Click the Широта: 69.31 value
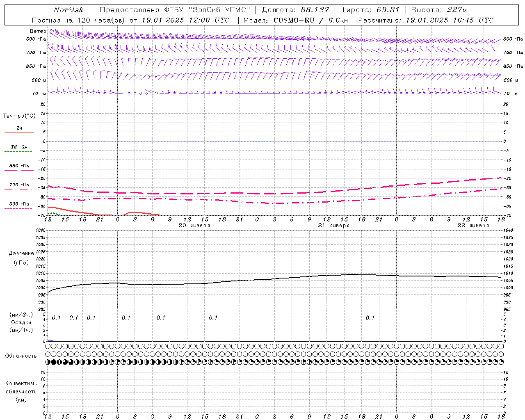 [x=370, y=10]
